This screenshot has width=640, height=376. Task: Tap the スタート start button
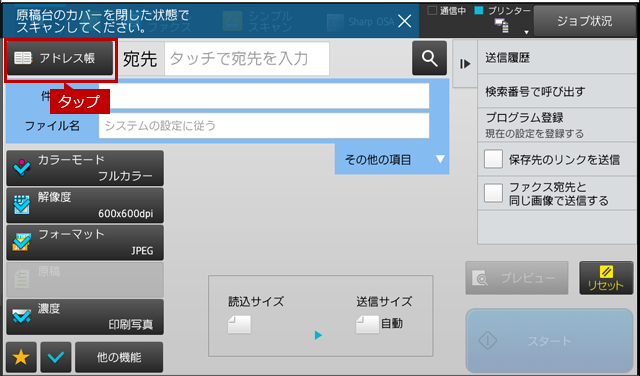tap(549, 341)
